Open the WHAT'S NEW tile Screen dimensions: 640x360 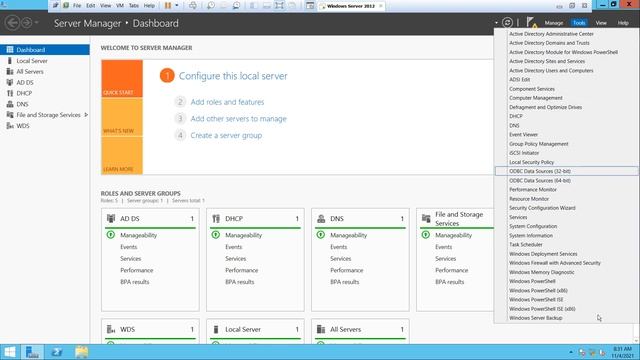tap(122, 117)
